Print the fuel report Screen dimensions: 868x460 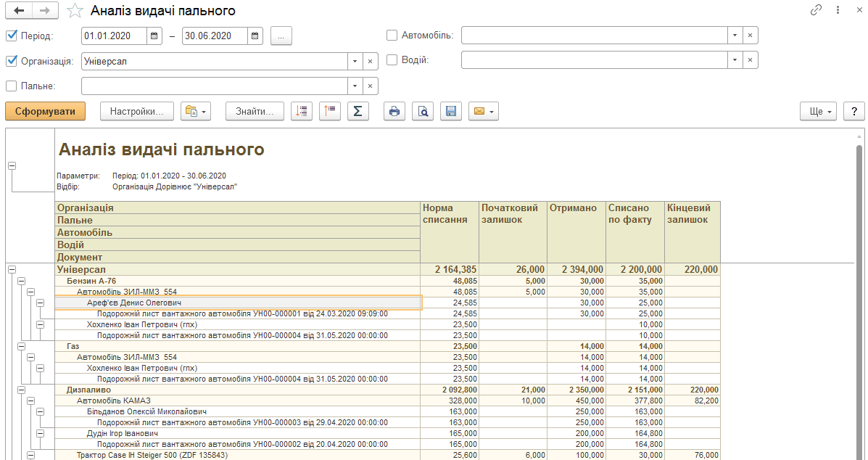394,111
